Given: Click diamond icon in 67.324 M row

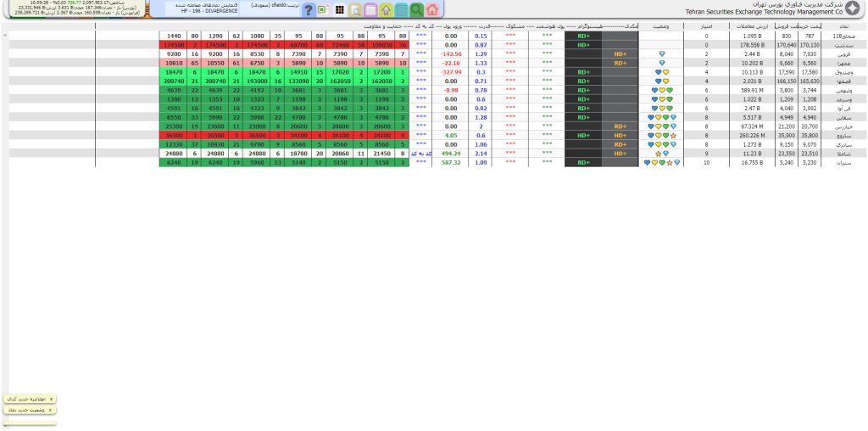Looking at the screenshot, I should coord(672,126).
